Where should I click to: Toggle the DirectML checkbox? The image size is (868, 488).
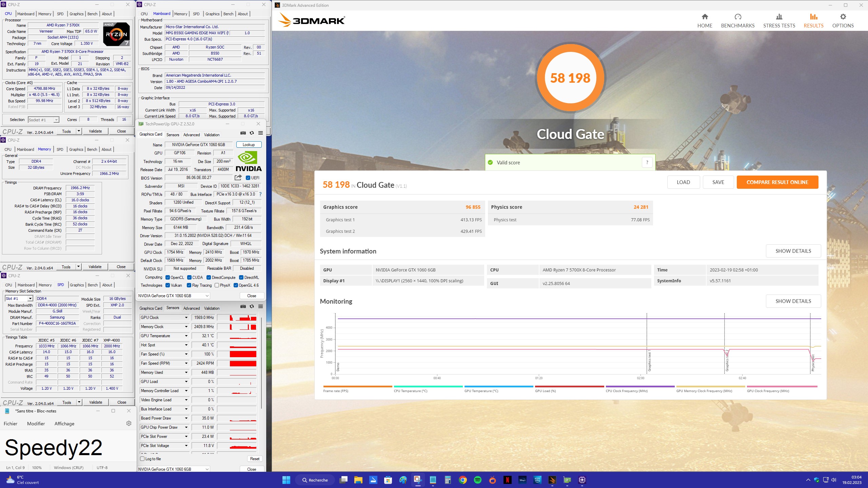241,277
